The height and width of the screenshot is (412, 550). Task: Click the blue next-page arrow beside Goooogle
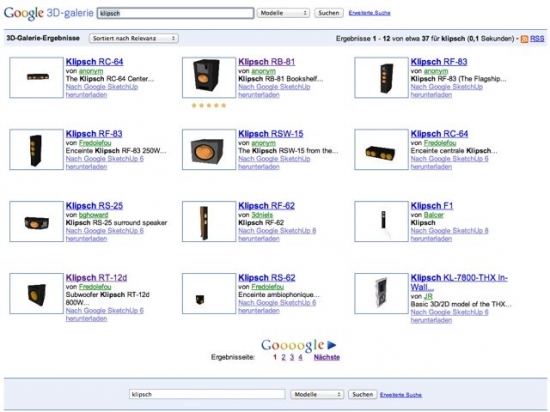pos(331,345)
